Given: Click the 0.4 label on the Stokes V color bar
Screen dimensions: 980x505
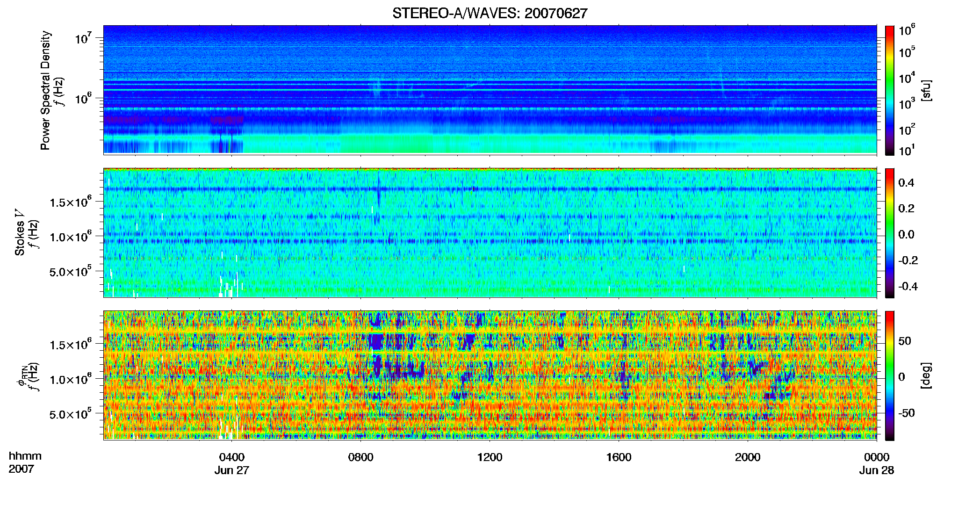Looking at the screenshot, I should 906,183.
